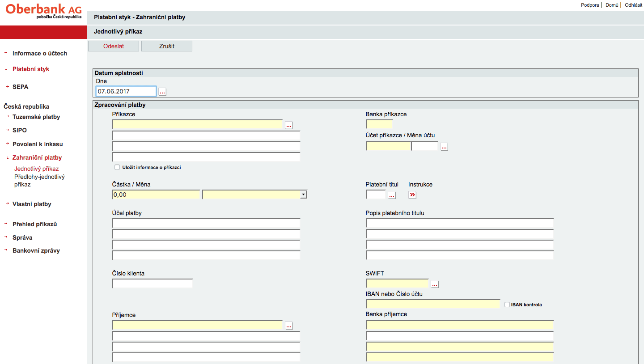Open account lookup beside Účet příkazce field

[444, 147]
